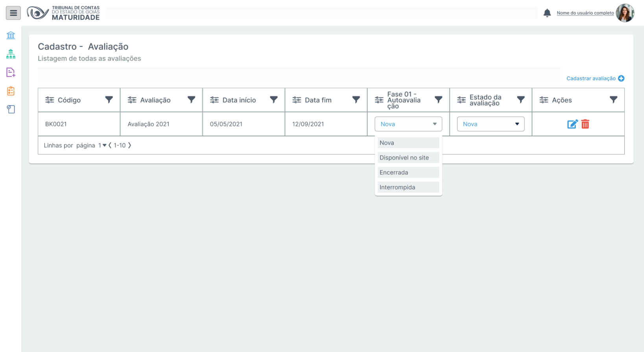The width and height of the screenshot is (644, 352).
Task: Click the notification bell icon
Action: tap(547, 13)
